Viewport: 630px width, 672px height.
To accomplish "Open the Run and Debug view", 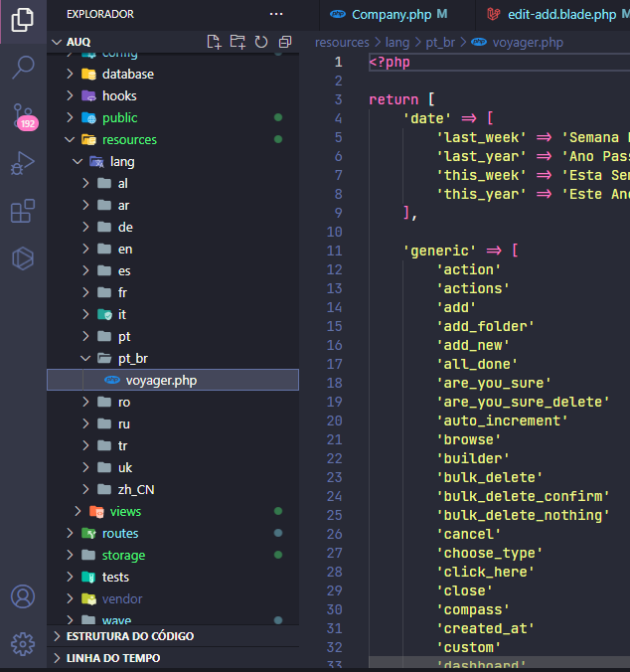I will tap(22, 163).
